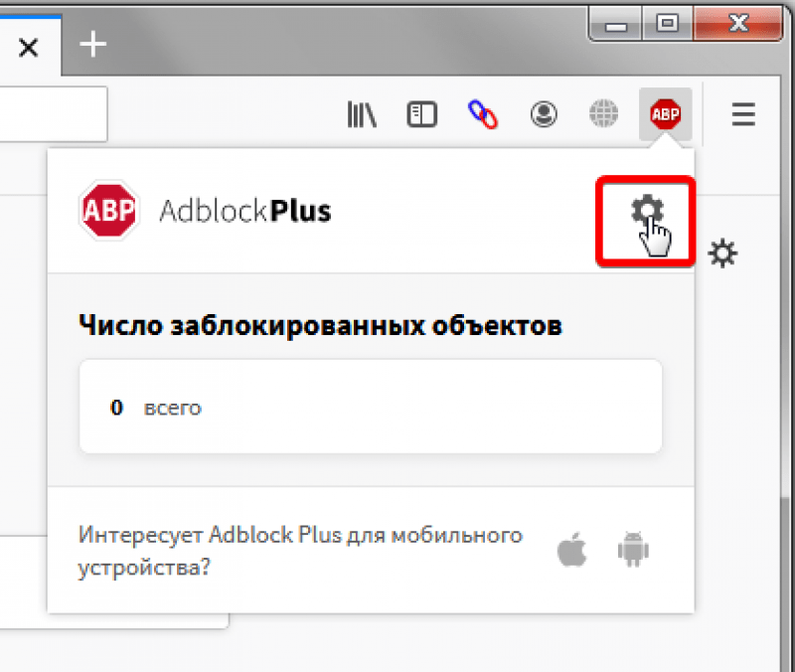Screen dimensions: 795x672
Task: Click the ABP shield logo in the popup
Action: pyautogui.click(x=109, y=211)
